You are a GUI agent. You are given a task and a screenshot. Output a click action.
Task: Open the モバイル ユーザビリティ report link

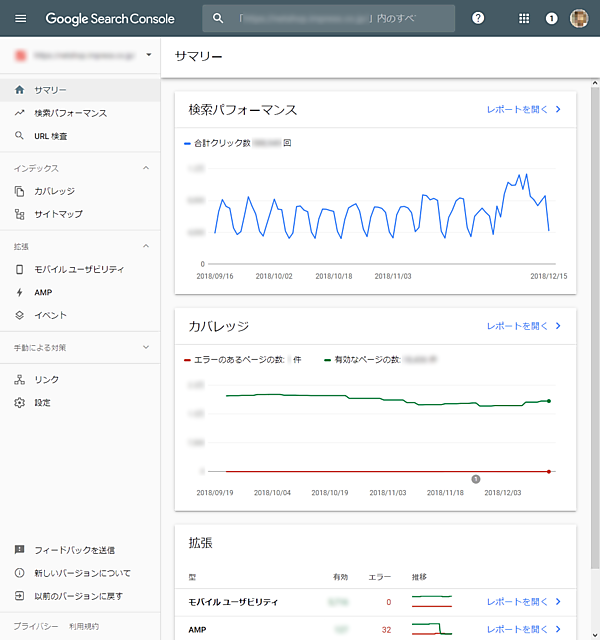[x=524, y=602]
